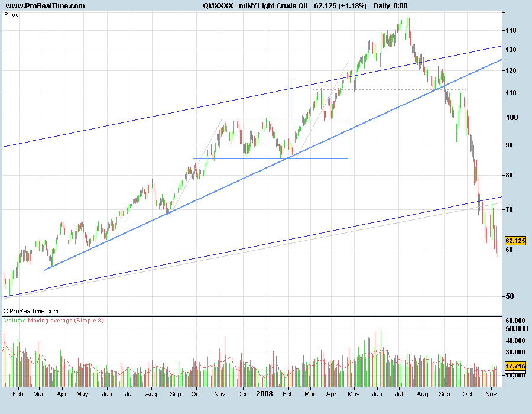Click the 120 price axis label

click(x=511, y=70)
